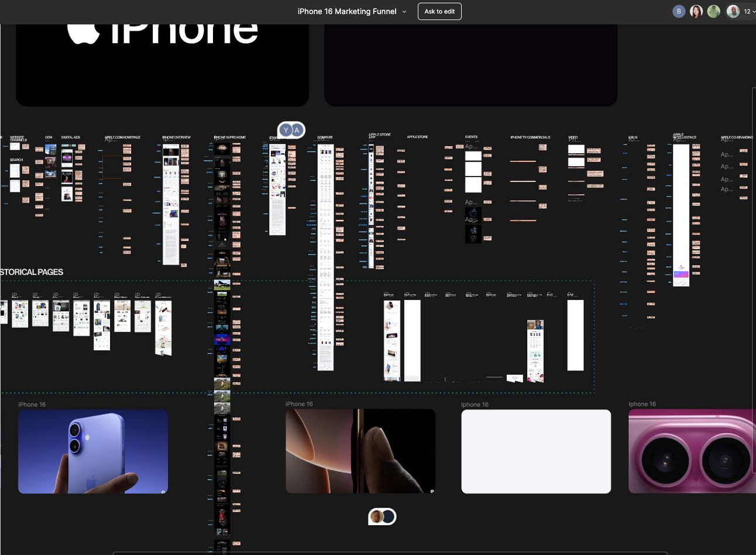Viewport: 756px width, 555px height.
Task: Select the purple iPhone 16 in hand frame
Action: [93, 451]
